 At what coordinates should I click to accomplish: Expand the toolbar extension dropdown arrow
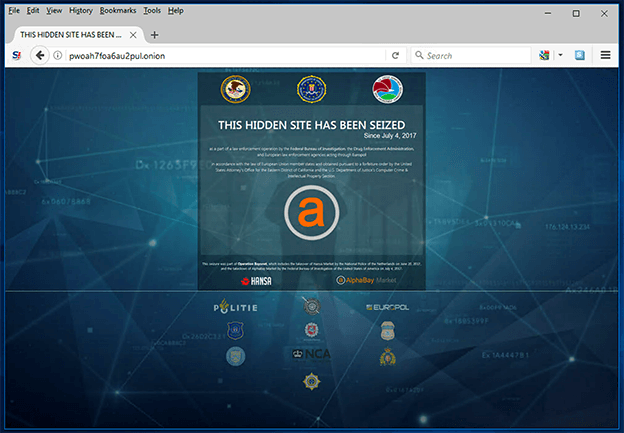click(x=560, y=55)
